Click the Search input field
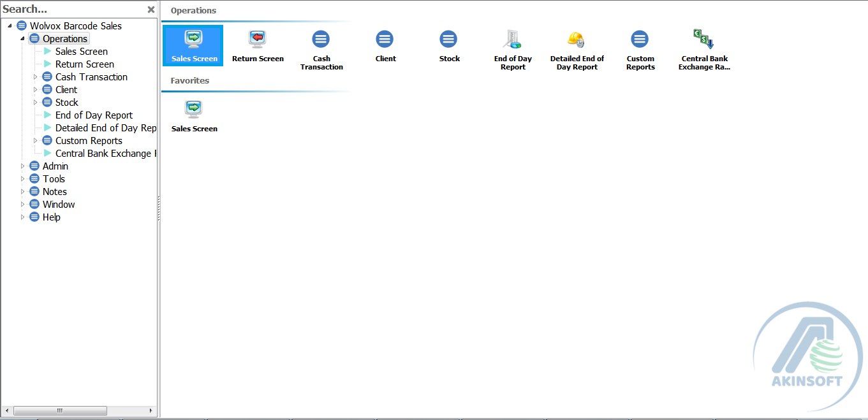This screenshot has width=868, height=420. click(x=73, y=10)
